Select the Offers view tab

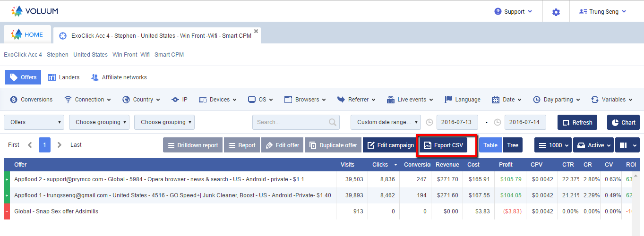click(x=23, y=77)
